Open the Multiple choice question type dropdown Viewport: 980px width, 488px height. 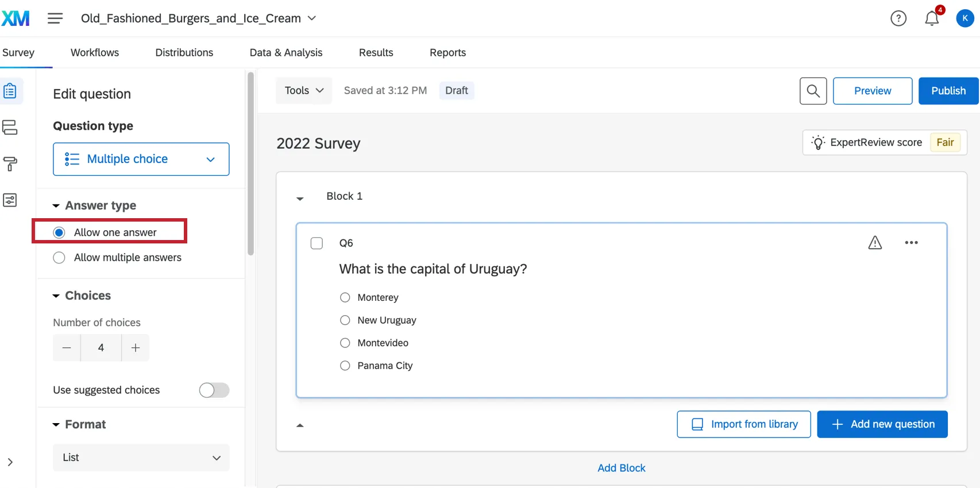click(x=141, y=159)
